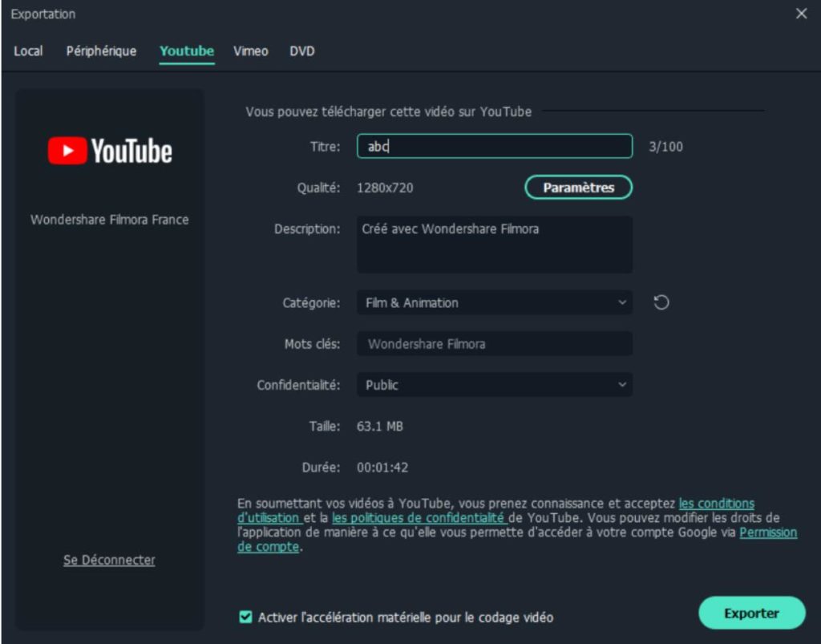
Task: Open les conditions d'utilisation link
Action: click(x=716, y=504)
